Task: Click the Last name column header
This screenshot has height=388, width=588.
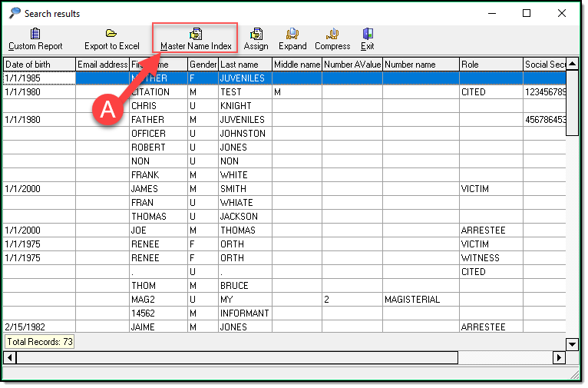Action: coord(244,65)
